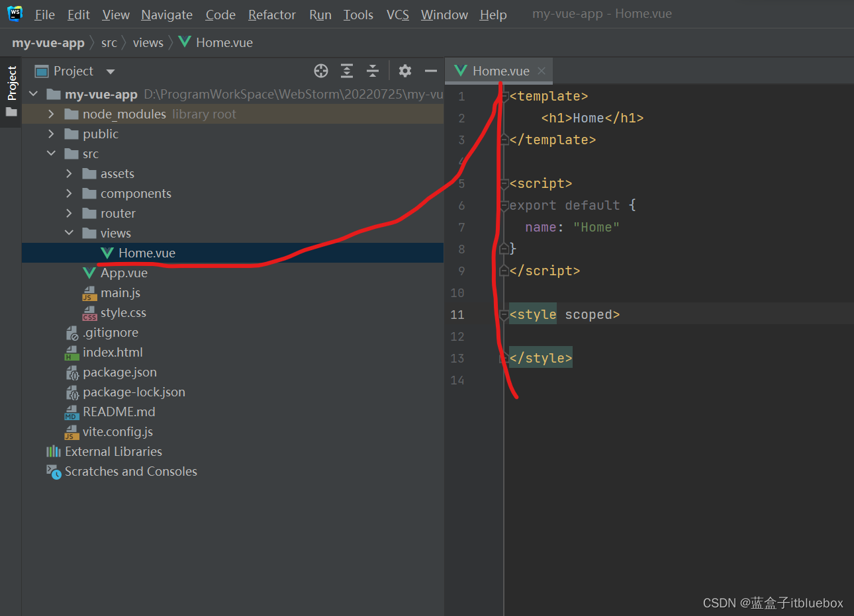Click the Collapse All icon in Project panel
Viewport: 854px width, 616px height.
[373, 71]
